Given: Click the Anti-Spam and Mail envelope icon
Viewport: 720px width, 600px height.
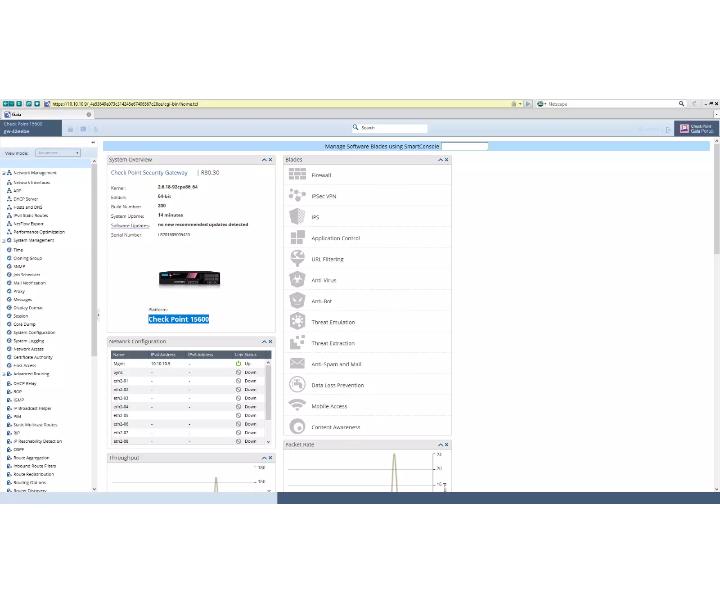Looking at the screenshot, I should (x=297, y=363).
